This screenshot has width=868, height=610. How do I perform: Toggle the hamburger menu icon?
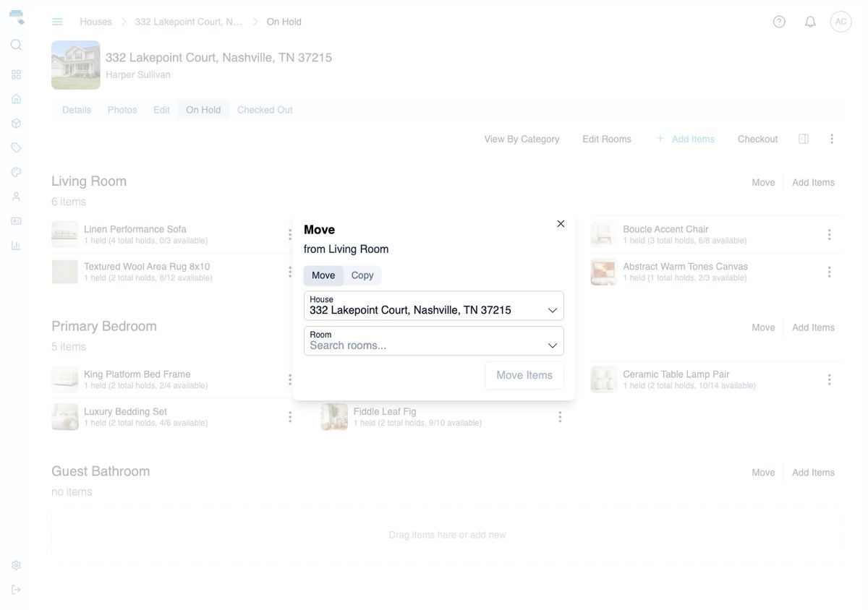tap(57, 22)
